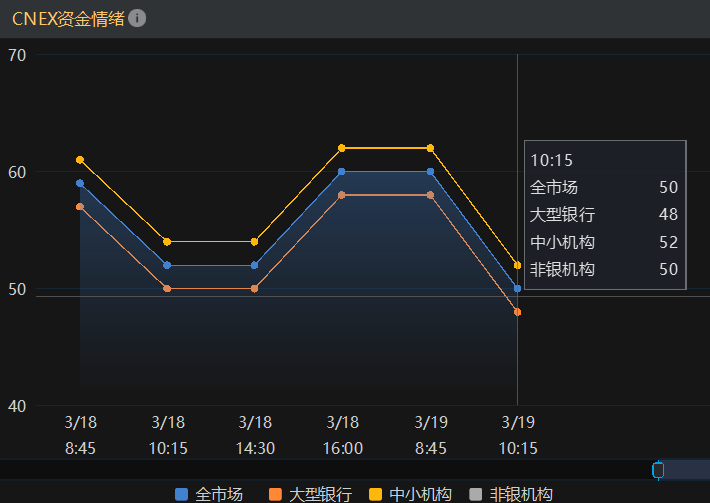Viewport: 710px width, 503px height.
Task: Click the info icon beside CNEX资金情绪
Action: tap(138, 18)
